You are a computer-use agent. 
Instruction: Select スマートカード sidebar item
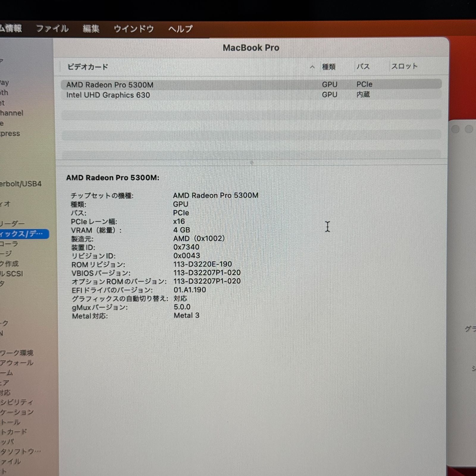point(14,432)
